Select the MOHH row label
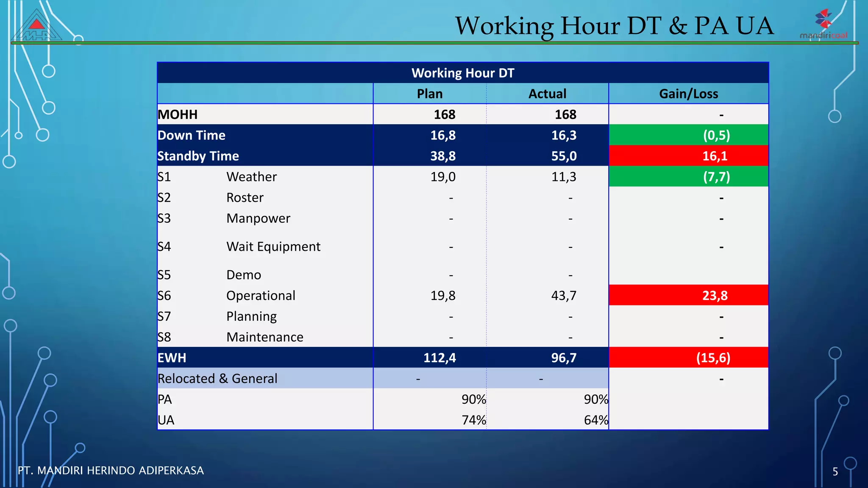 point(178,114)
